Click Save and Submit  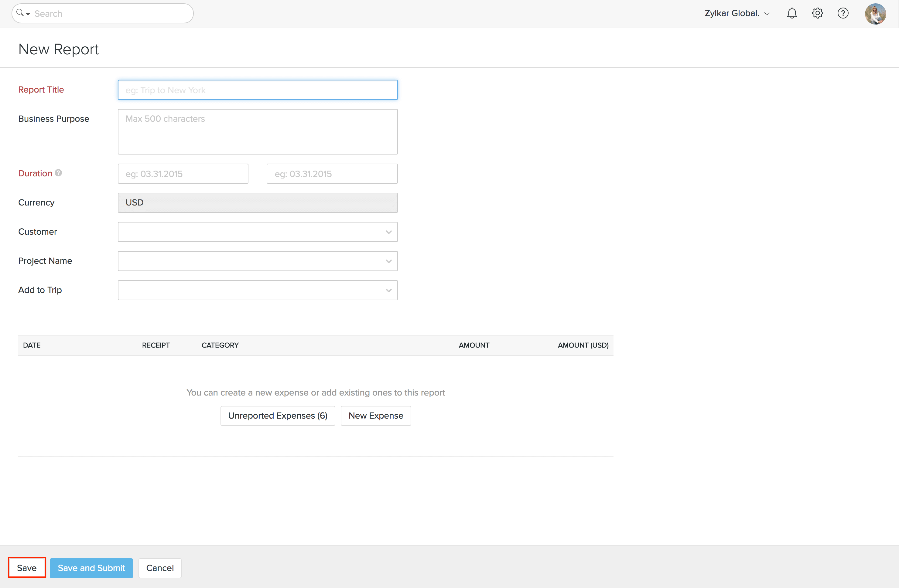coord(91,568)
